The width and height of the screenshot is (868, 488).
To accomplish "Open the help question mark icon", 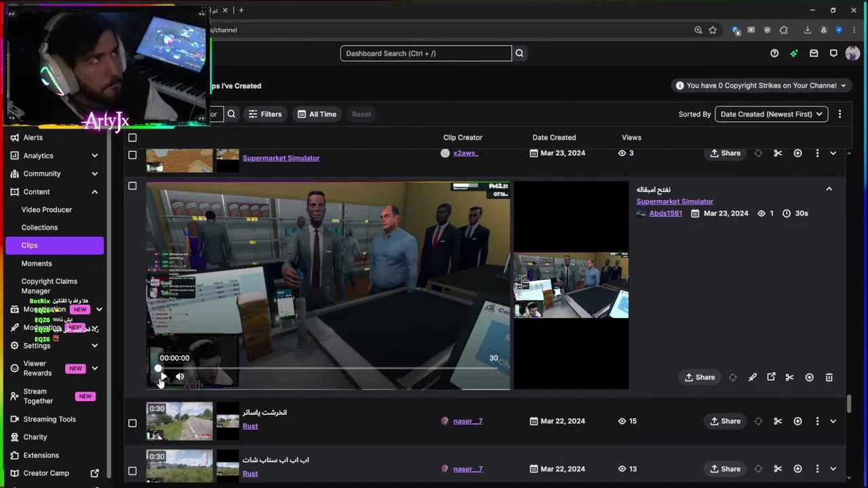I will click(774, 54).
